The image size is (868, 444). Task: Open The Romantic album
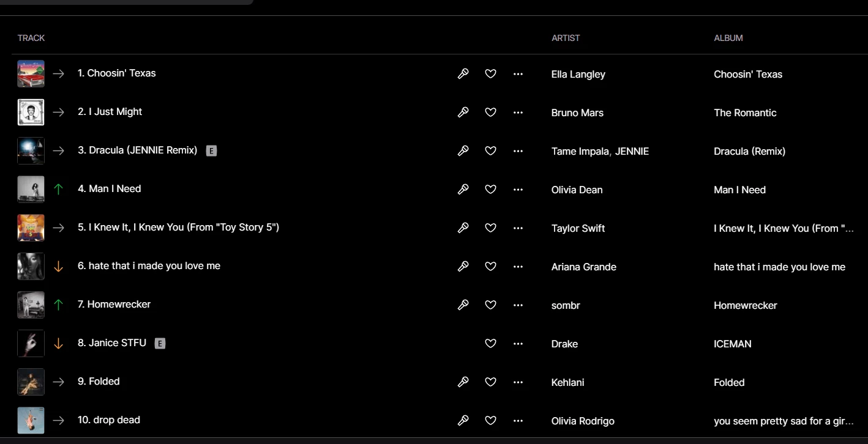coord(745,113)
